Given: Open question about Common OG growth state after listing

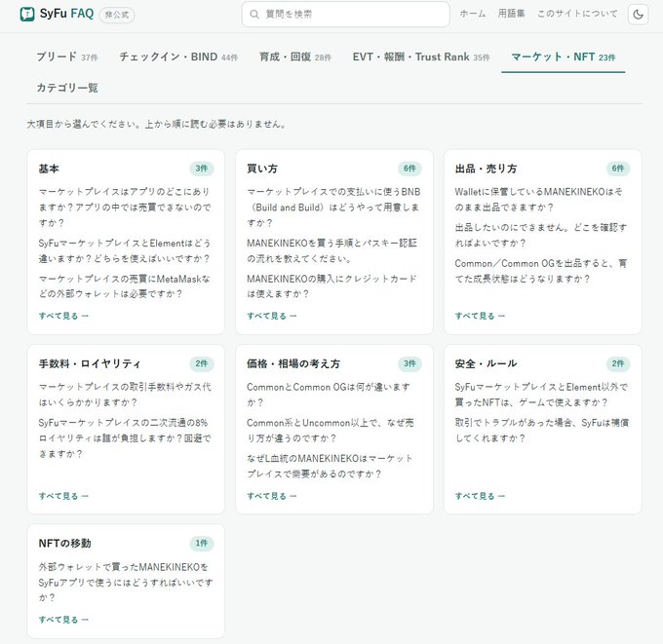Looking at the screenshot, I should pyautogui.click(x=541, y=271).
